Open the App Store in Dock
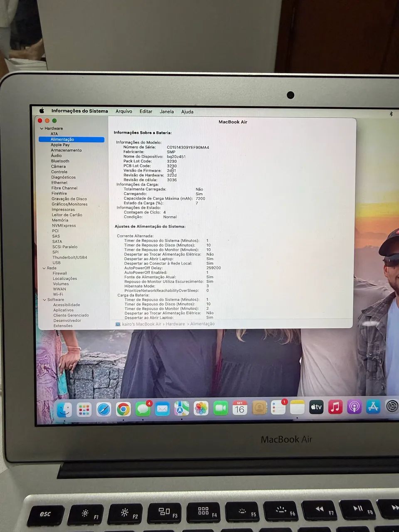 coord(373,406)
